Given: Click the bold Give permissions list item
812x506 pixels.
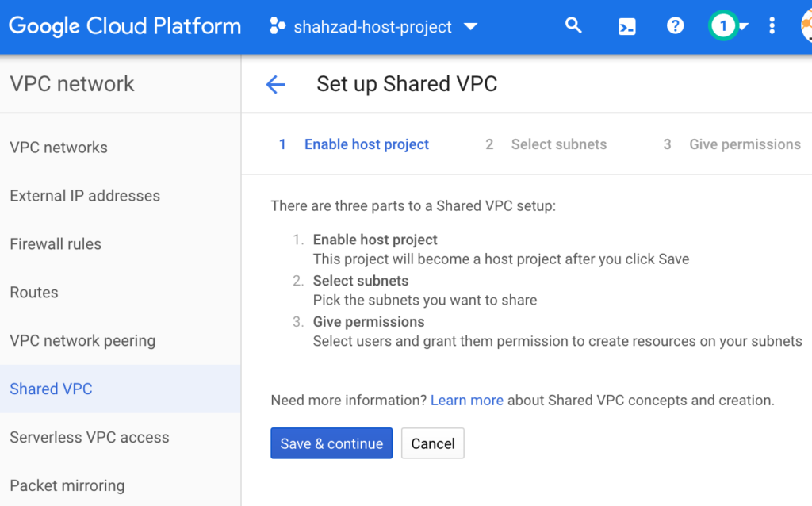Looking at the screenshot, I should click(x=369, y=322).
